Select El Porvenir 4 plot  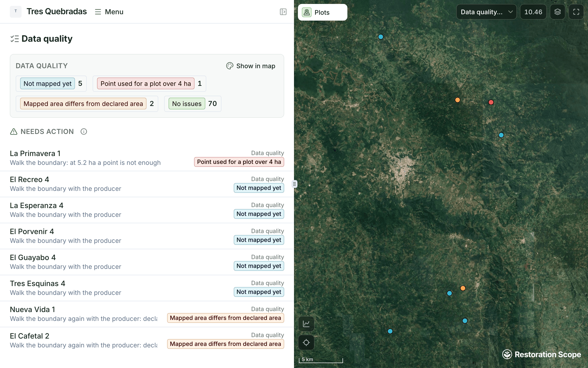coord(147,236)
